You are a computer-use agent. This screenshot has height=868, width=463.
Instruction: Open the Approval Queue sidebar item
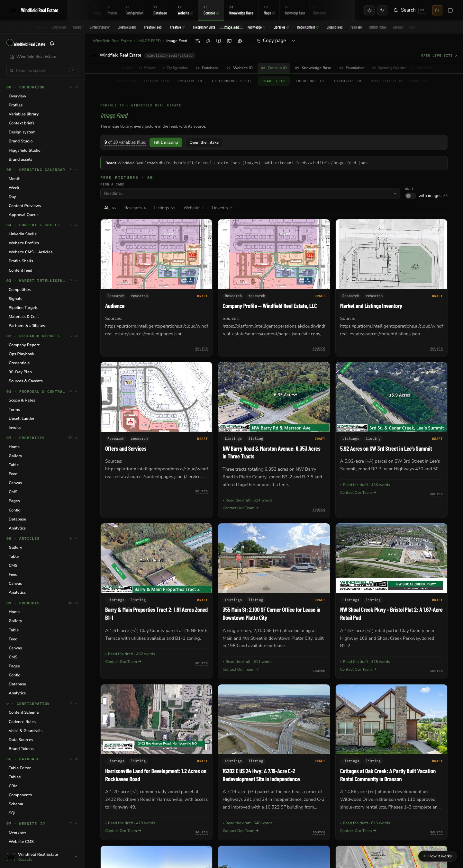click(23, 215)
